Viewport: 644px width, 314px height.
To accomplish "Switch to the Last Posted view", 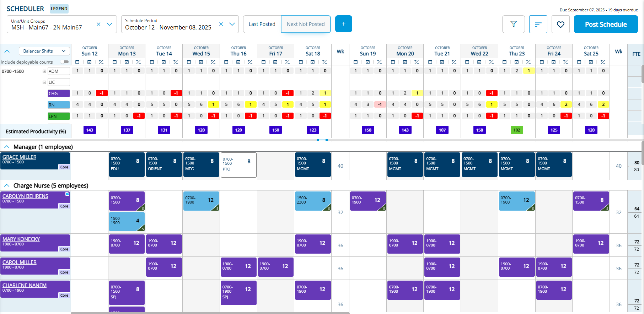I will pyautogui.click(x=262, y=24).
